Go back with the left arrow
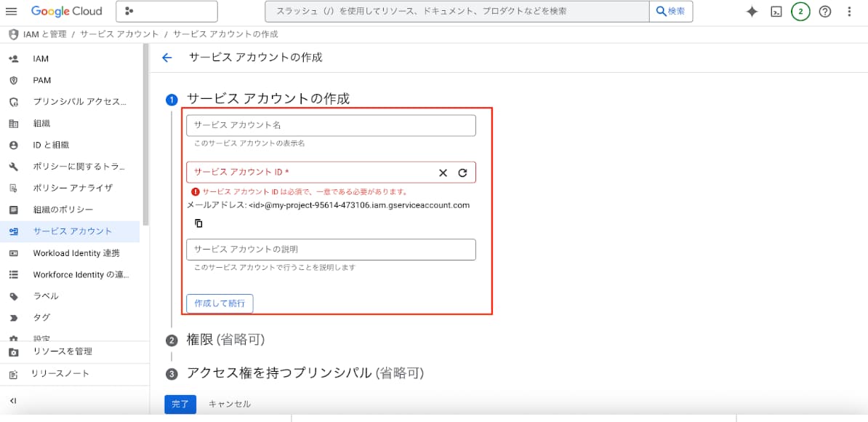 pos(166,57)
